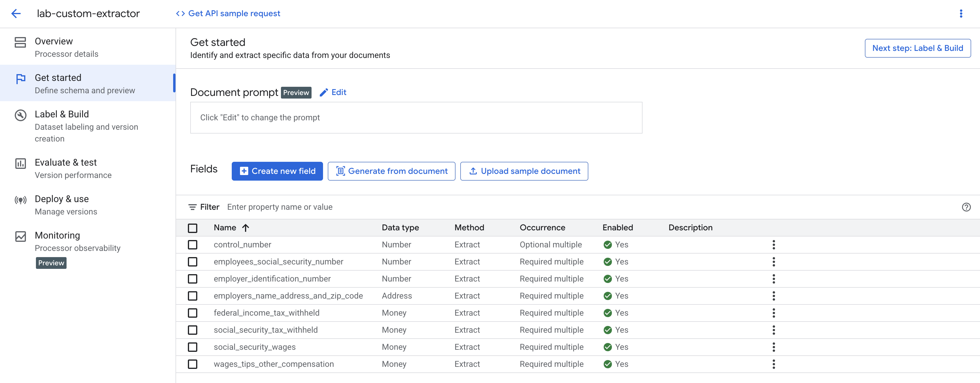980x383 pixels.
Task: Click the Data type column header
Action: pos(400,228)
